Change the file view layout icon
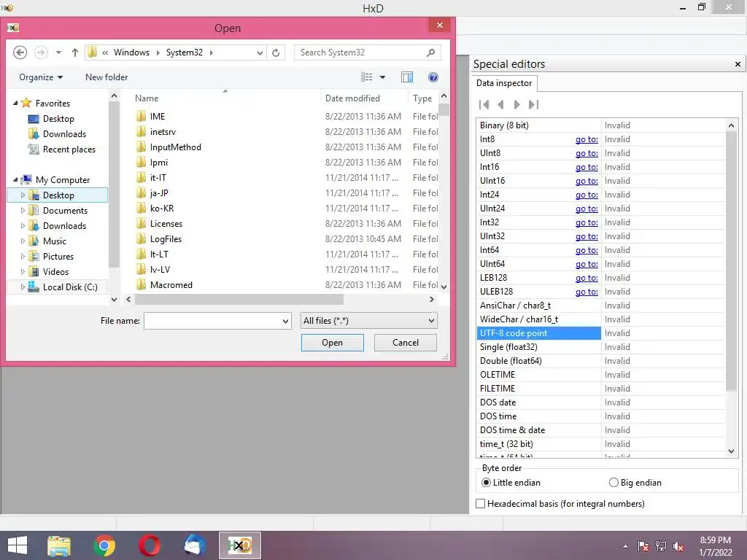Screen dimensions: 747x560 pos(366,77)
